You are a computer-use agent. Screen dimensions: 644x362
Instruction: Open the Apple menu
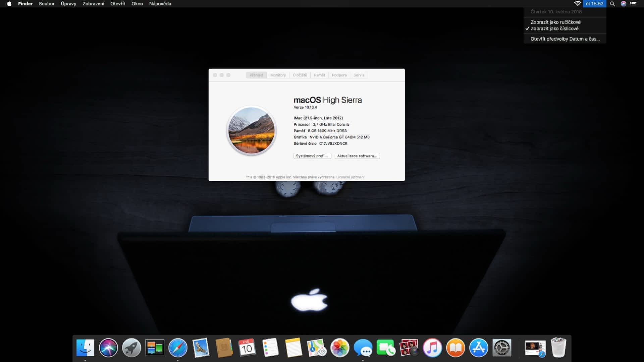[9, 4]
